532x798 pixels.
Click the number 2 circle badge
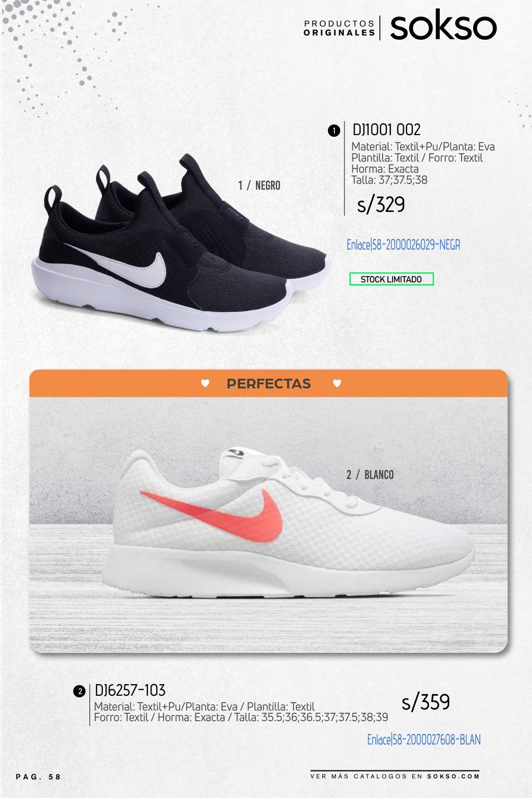click(x=79, y=691)
